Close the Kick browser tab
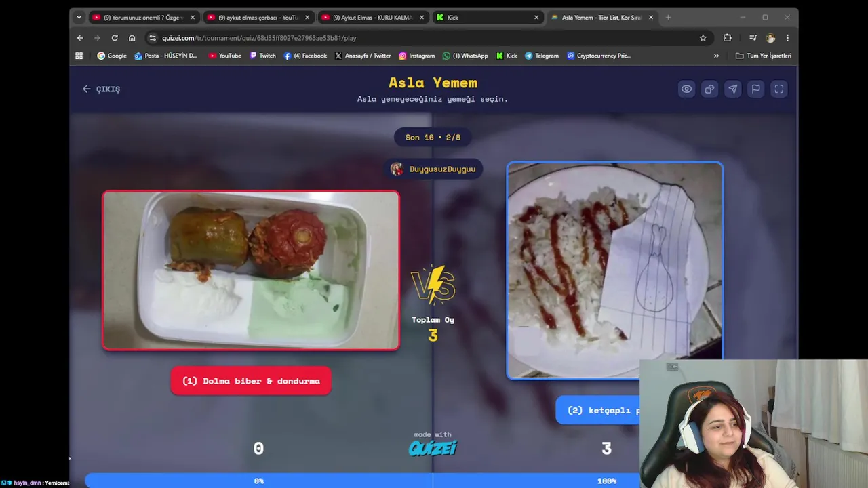This screenshot has height=488, width=868. coord(536,17)
